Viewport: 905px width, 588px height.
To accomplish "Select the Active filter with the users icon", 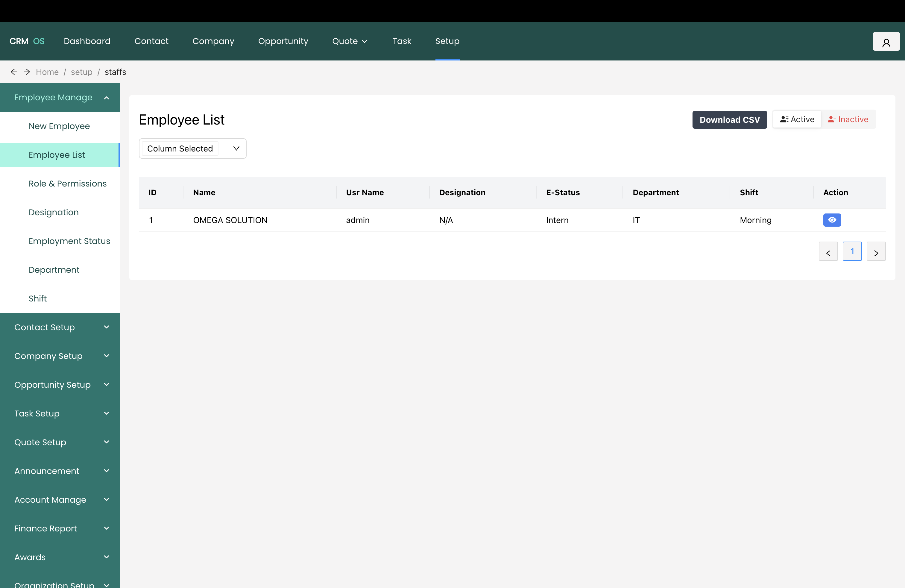I will (x=797, y=119).
